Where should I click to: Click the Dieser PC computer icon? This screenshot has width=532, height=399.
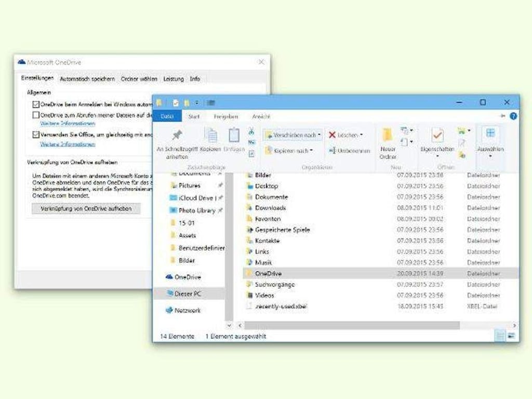[170, 293]
